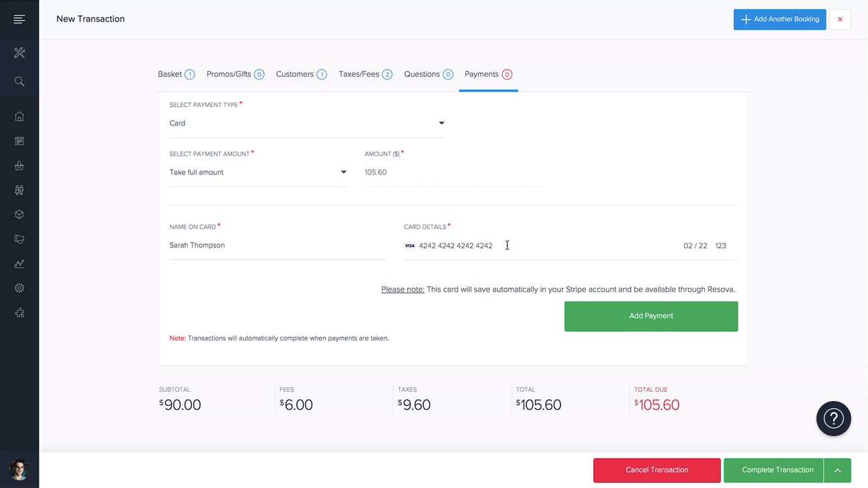Open the help question mark bubble
Screen dimensions: 868x488
(x=833, y=418)
